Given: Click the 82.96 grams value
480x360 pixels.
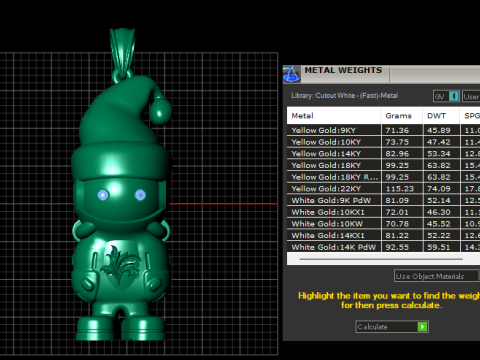Looking at the screenshot, I should pyautogui.click(x=397, y=154).
